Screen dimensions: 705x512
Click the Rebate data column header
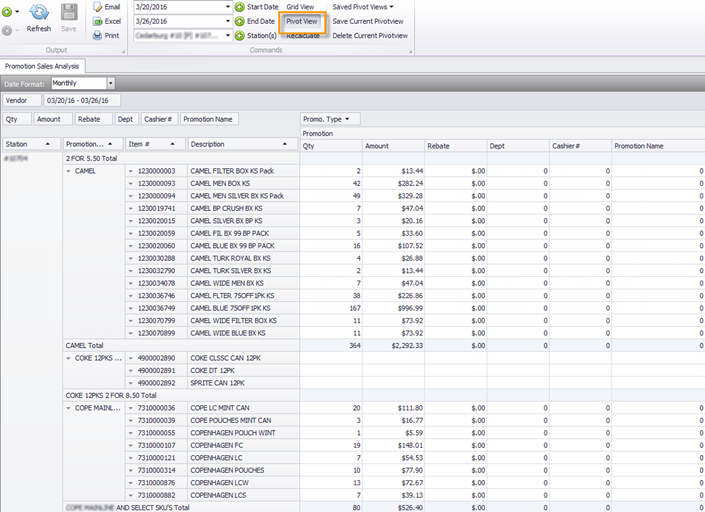455,146
